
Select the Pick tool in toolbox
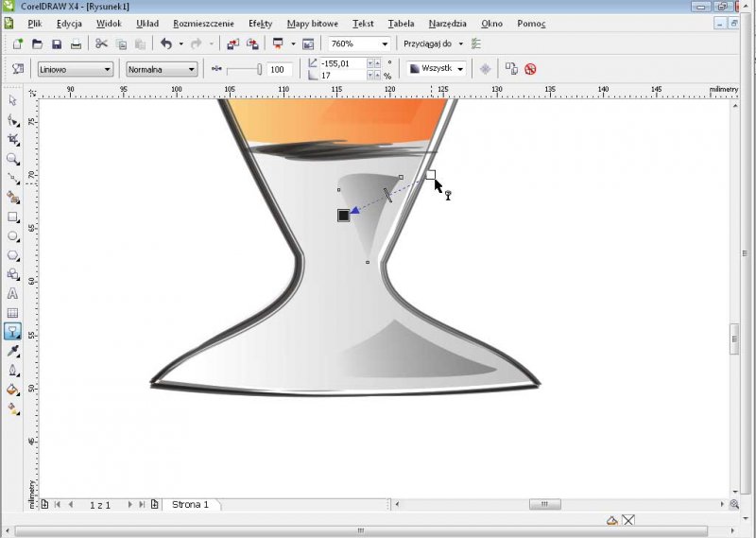coord(12,100)
